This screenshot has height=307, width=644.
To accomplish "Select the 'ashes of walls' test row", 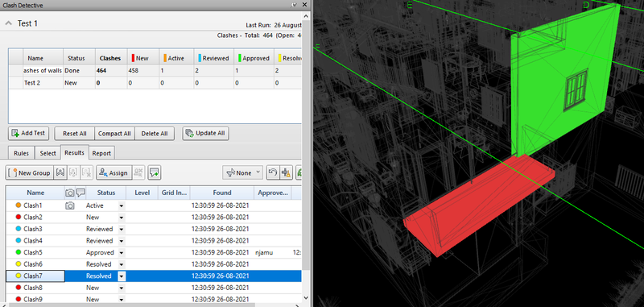I will click(x=155, y=71).
